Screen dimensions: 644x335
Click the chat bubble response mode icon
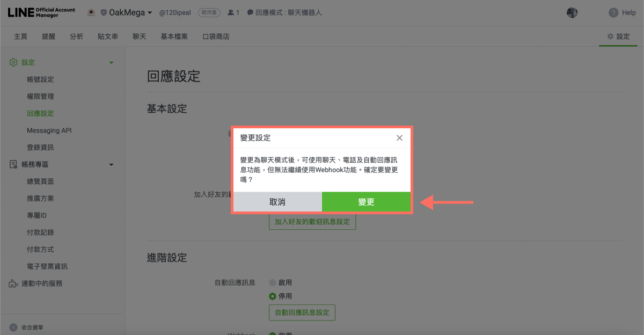click(250, 12)
